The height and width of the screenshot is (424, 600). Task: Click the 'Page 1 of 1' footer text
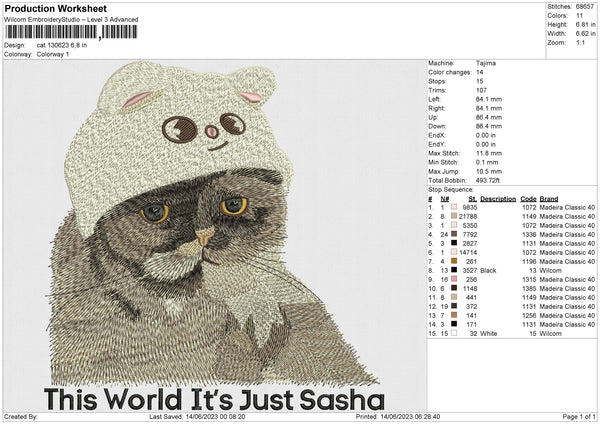[579, 416]
